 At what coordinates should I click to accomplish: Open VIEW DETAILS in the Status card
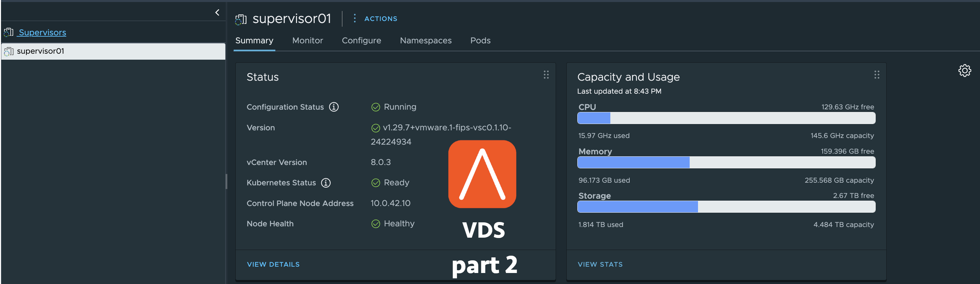coord(273,265)
